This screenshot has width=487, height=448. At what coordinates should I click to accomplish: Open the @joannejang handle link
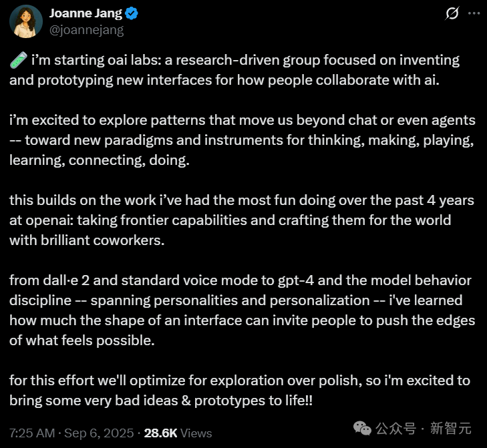[87, 30]
